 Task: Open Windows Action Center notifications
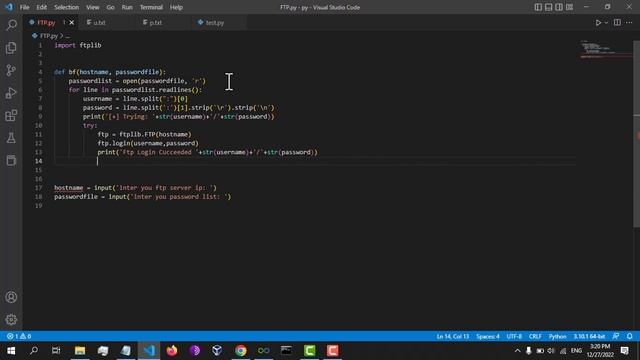pos(625,351)
